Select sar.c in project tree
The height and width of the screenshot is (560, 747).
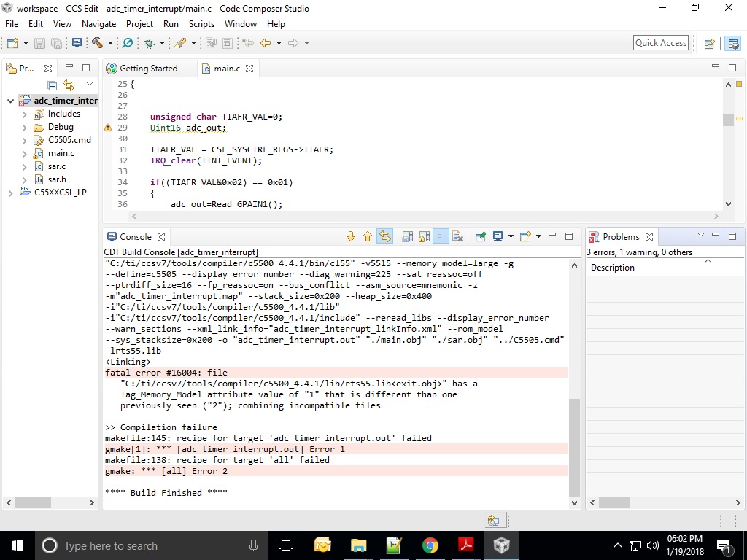[x=57, y=167]
